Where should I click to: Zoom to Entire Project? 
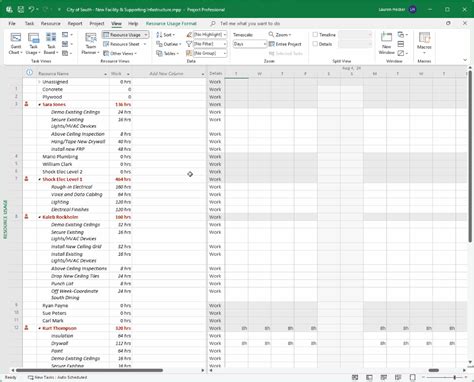coord(285,44)
